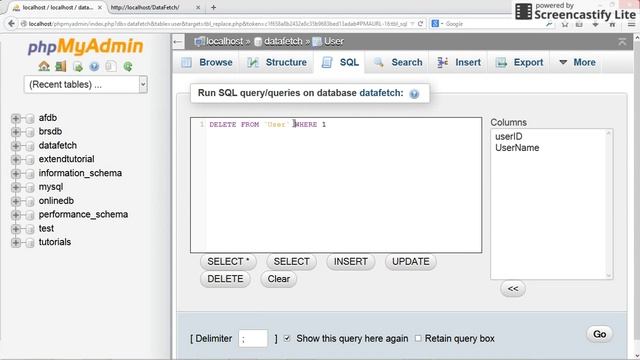Select UserName in Columns list
This screenshot has width=640, height=360.
click(x=517, y=148)
